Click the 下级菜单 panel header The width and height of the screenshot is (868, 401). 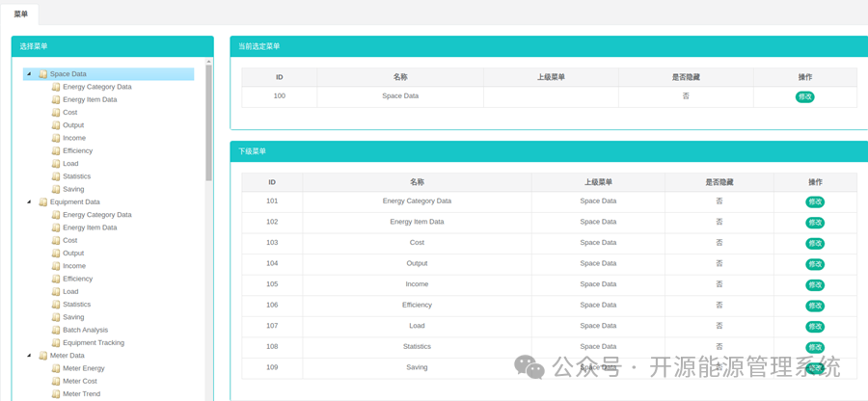tap(549, 151)
